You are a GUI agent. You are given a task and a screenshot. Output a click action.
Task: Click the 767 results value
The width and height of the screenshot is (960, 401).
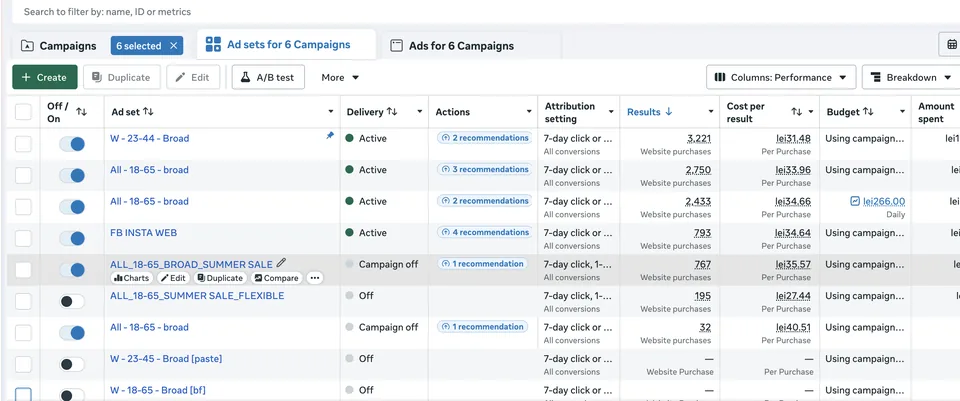click(x=703, y=264)
